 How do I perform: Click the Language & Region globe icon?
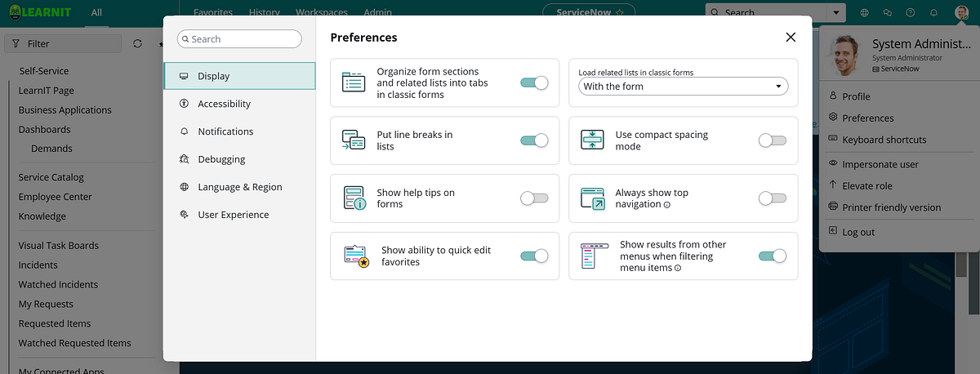click(x=184, y=187)
